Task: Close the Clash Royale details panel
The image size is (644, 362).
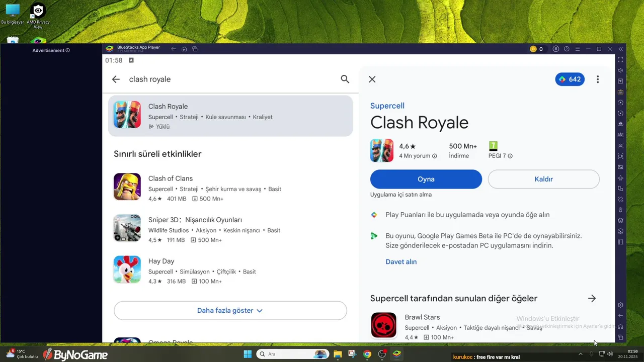Action: (x=372, y=79)
